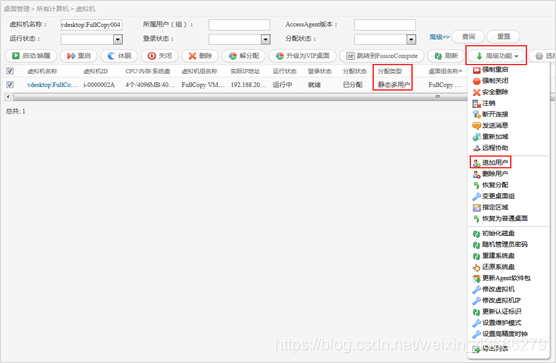Click 所有计算机 in the breadcrumb
Viewport: 556px width, 363px height.
(x=52, y=9)
